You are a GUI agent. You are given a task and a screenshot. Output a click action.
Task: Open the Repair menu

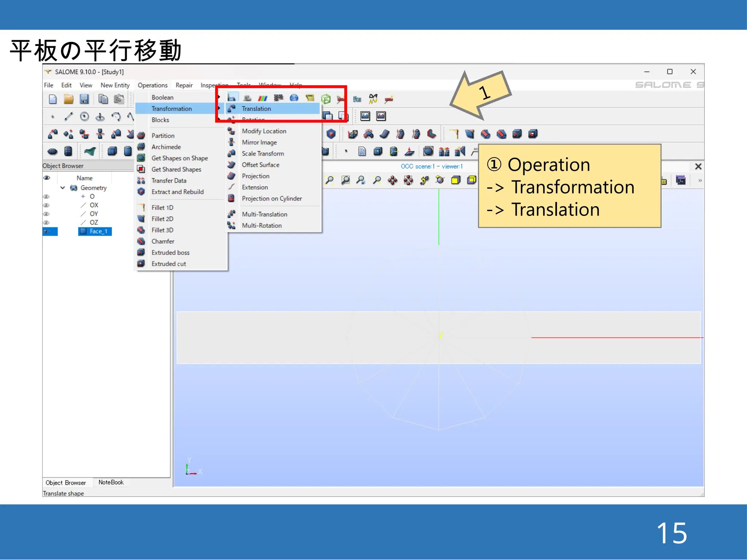(x=184, y=85)
